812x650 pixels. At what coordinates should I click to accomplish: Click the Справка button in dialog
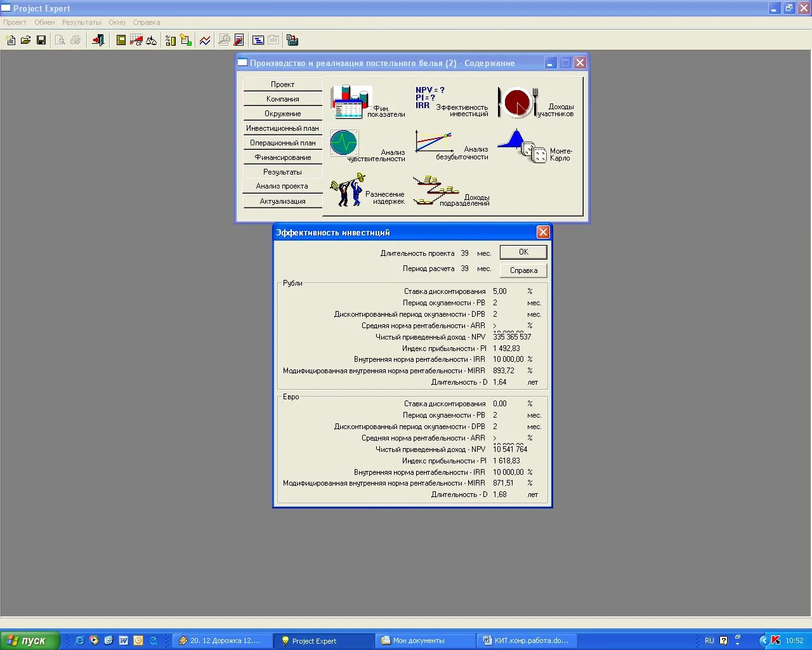523,270
